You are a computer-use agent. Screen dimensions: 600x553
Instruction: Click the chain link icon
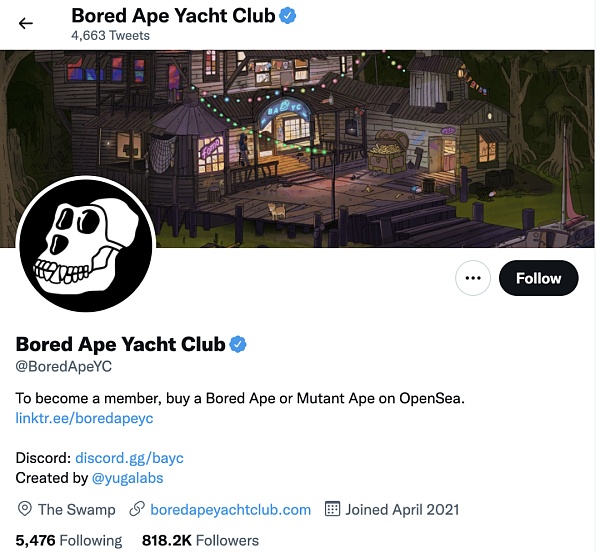[137, 509]
